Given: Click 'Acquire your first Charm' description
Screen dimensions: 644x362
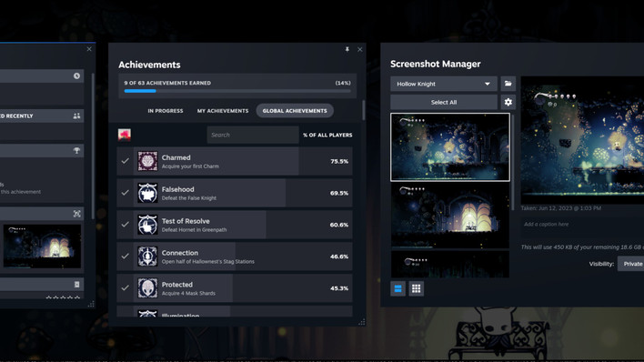Looking at the screenshot, I should point(190,166).
